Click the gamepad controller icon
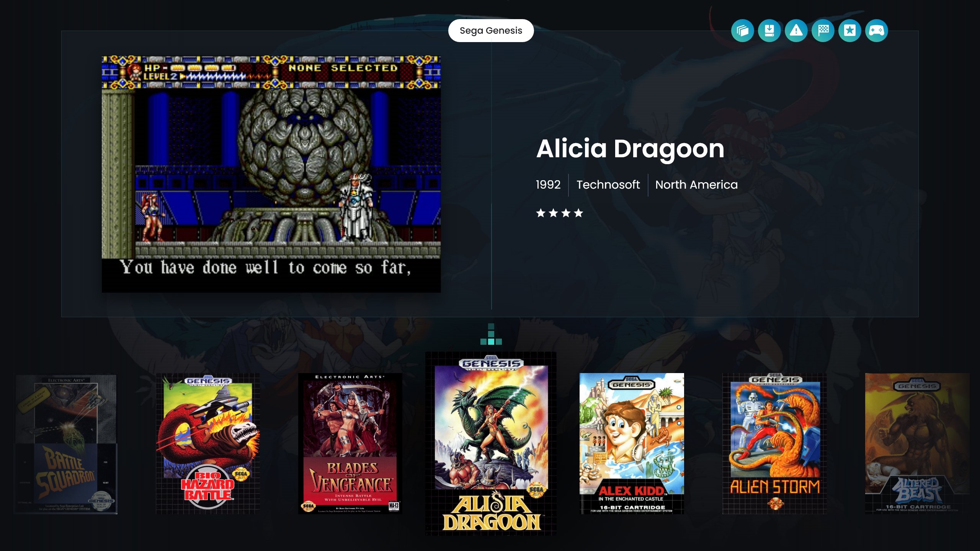The width and height of the screenshot is (980, 551). [x=876, y=31]
